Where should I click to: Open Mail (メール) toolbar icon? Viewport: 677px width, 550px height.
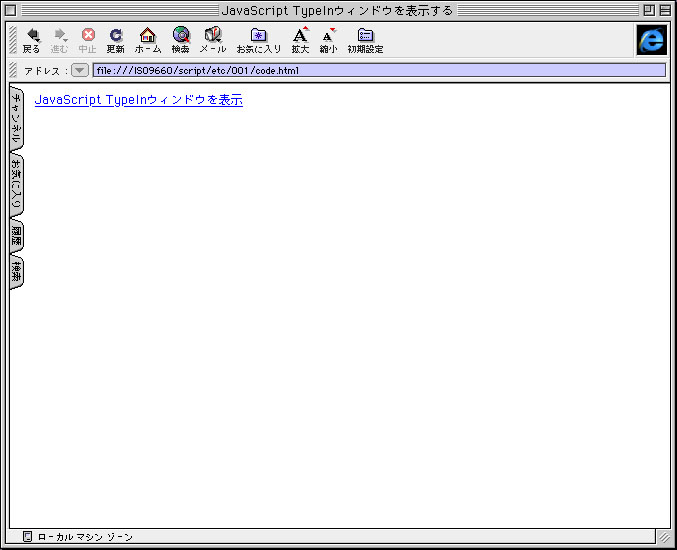(212, 39)
